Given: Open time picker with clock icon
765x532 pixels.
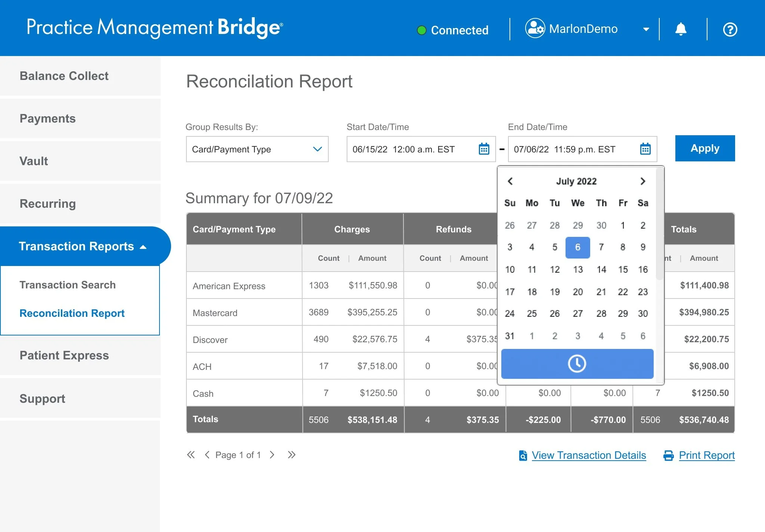Looking at the screenshot, I should (577, 364).
